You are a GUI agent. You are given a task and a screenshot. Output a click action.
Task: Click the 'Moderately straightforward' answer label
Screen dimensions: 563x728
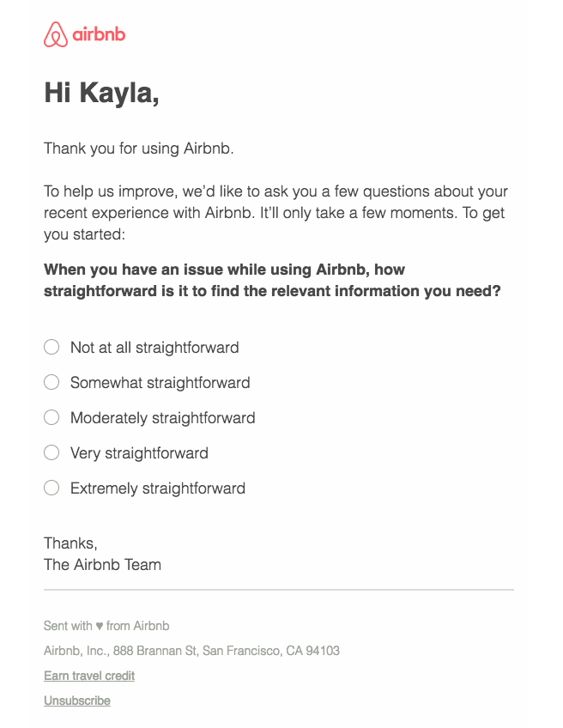[x=163, y=418]
